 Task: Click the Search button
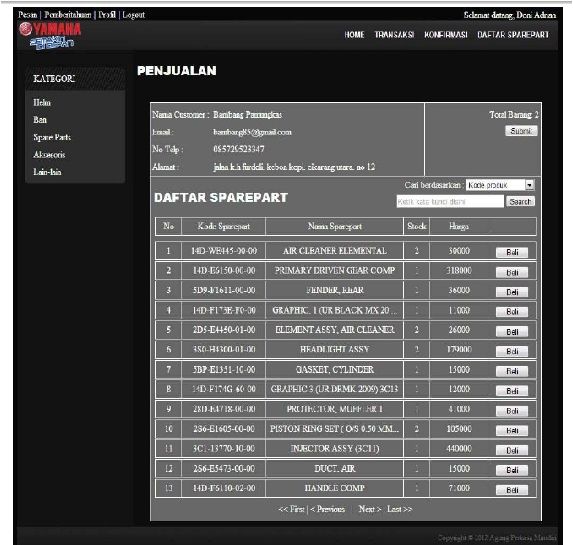click(x=520, y=201)
